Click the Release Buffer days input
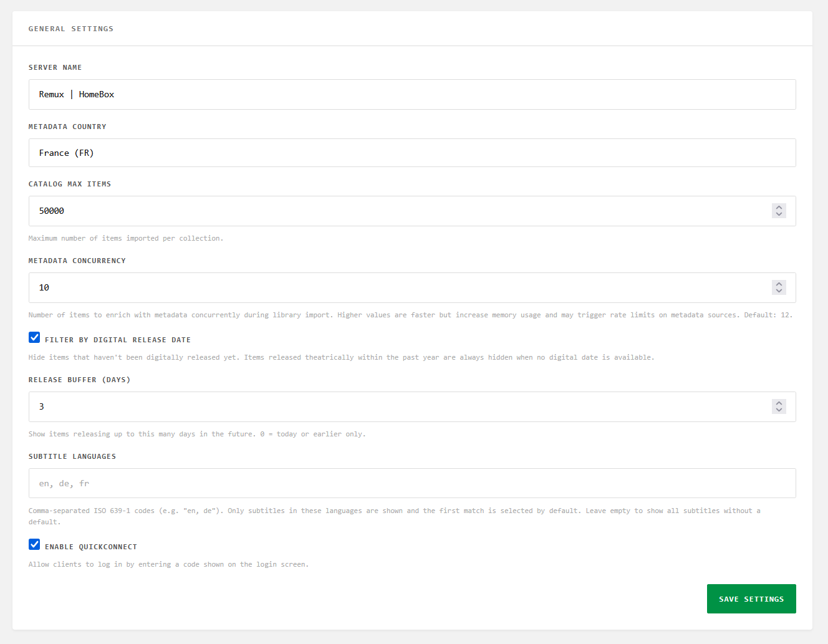The height and width of the screenshot is (644, 828). [x=399, y=406]
